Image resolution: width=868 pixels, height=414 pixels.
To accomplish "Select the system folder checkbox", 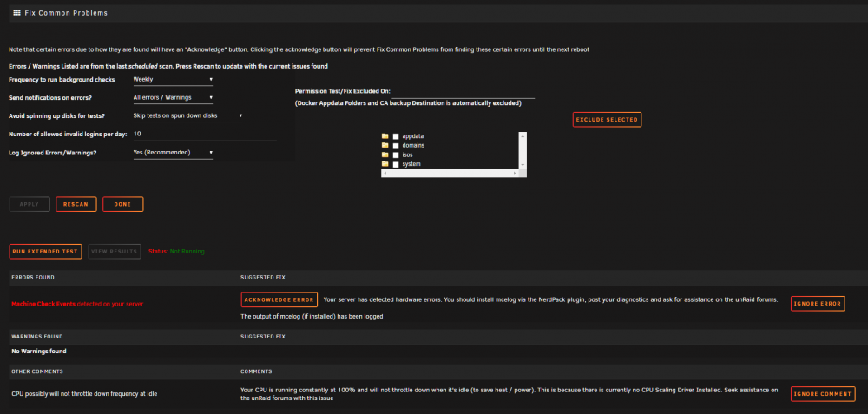I will pyautogui.click(x=396, y=164).
